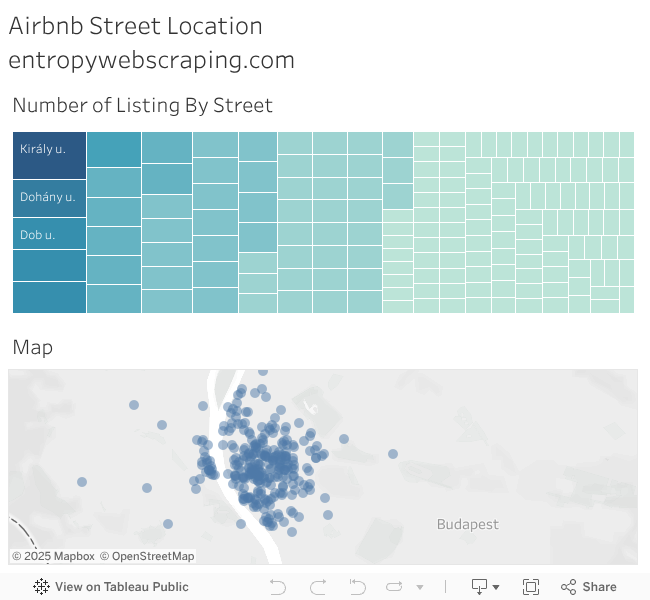Image resolution: width=650 pixels, height=600 pixels.
Task: Click the Number of Listing By Street title
Action: click(x=143, y=105)
